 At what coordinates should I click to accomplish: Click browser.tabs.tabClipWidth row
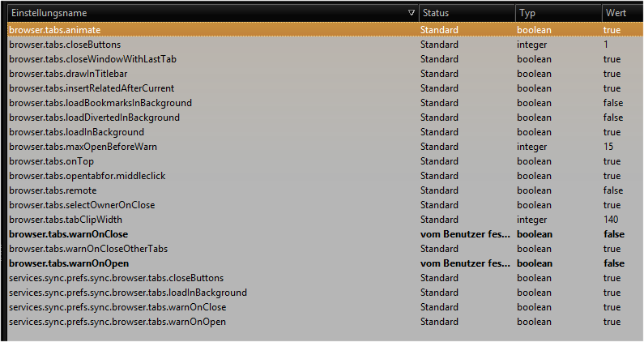click(70, 220)
